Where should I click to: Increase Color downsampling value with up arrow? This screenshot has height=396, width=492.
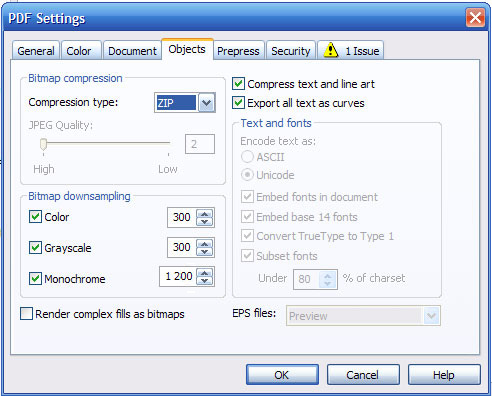pos(205,214)
